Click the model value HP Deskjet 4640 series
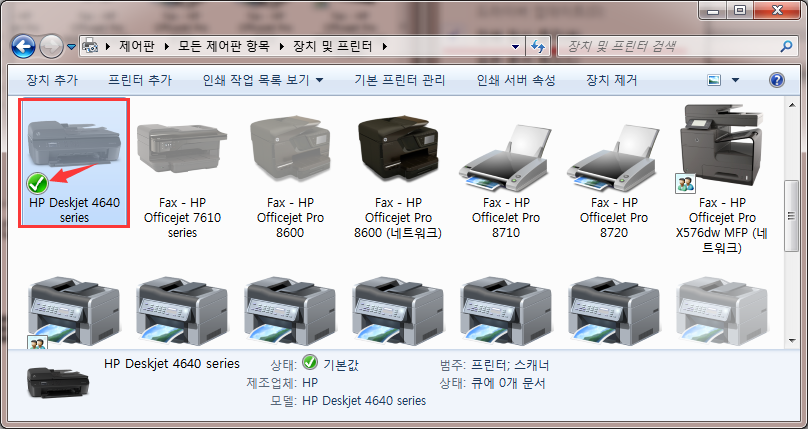This screenshot has height=429, width=808. click(364, 400)
